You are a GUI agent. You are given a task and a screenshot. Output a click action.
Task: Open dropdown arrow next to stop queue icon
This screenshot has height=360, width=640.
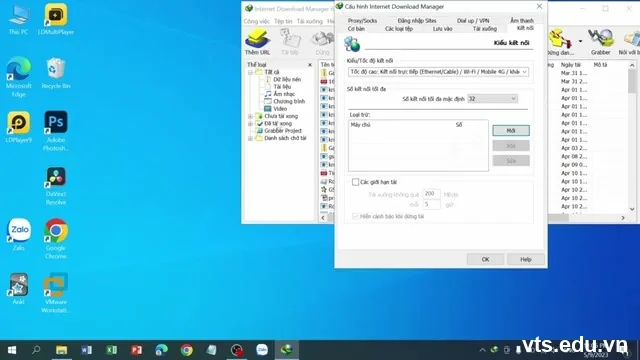pyautogui.click(x=580, y=41)
